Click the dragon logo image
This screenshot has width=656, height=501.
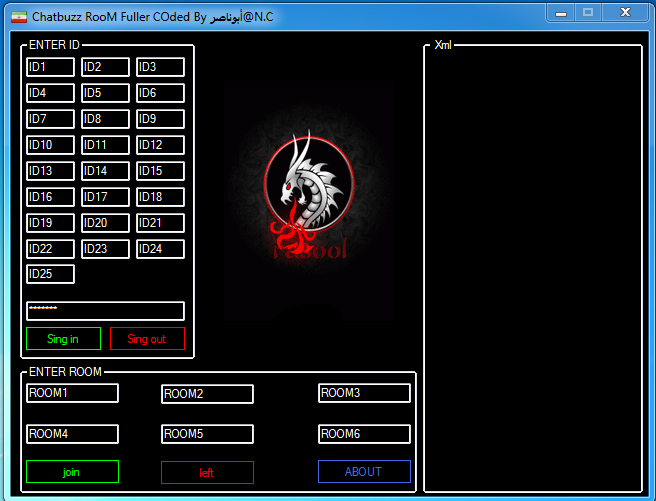pyautogui.click(x=309, y=201)
